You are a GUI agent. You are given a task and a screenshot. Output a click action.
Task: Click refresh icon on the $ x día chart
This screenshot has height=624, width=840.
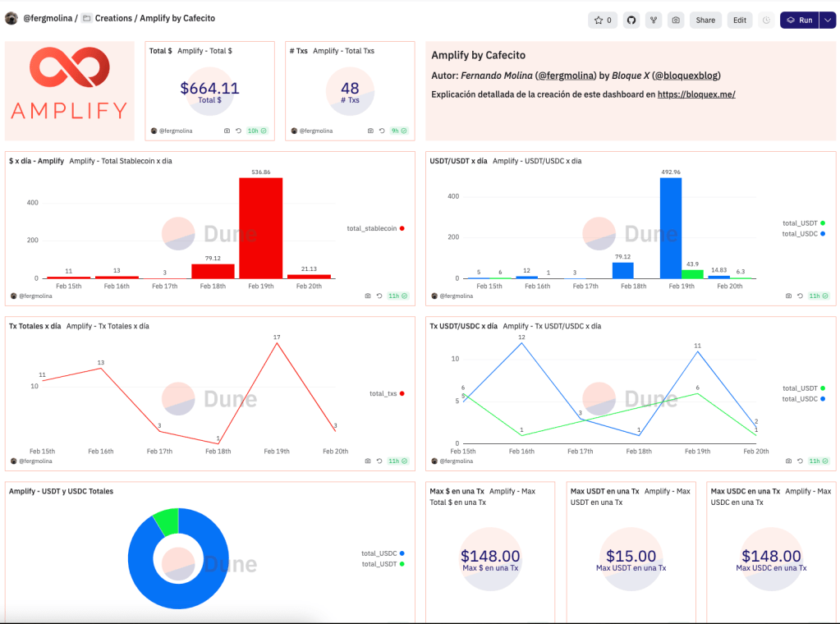[x=379, y=296]
